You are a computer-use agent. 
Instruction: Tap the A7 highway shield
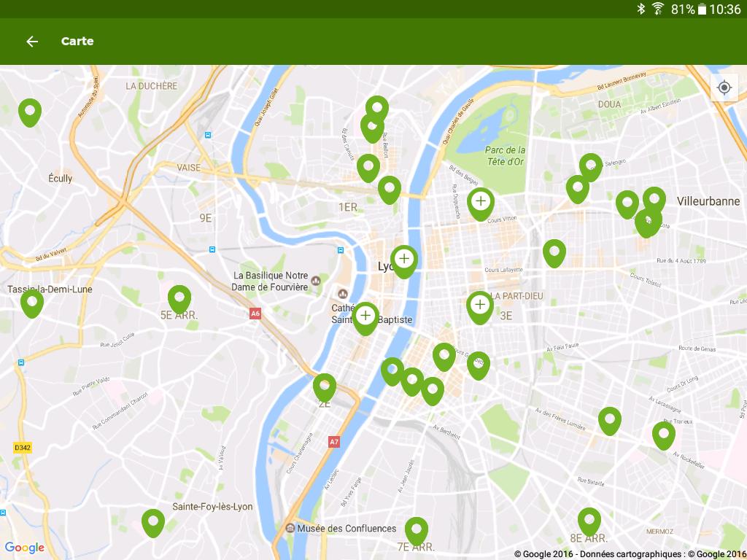[x=334, y=441]
